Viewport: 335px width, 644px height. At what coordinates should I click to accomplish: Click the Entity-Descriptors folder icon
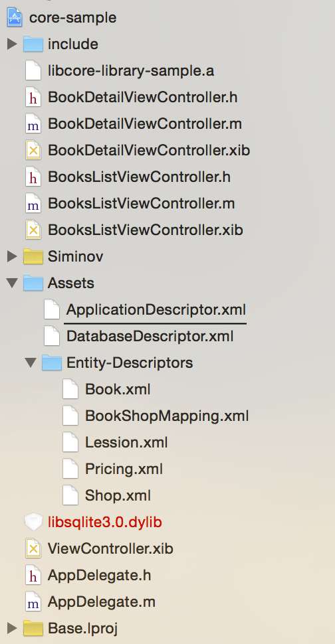coord(52,362)
